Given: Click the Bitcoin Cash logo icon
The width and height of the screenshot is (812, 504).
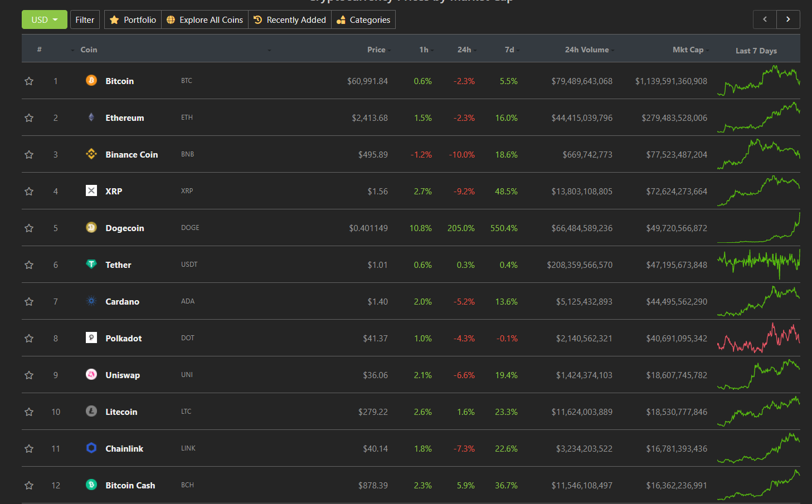Looking at the screenshot, I should pyautogui.click(x=91, y=485).
